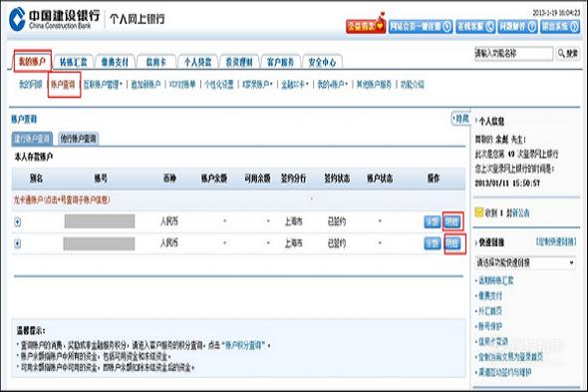Click the 明细 button in the first account row
The width and height of the screenshot is (588, 392).
[x=452, y=221]
